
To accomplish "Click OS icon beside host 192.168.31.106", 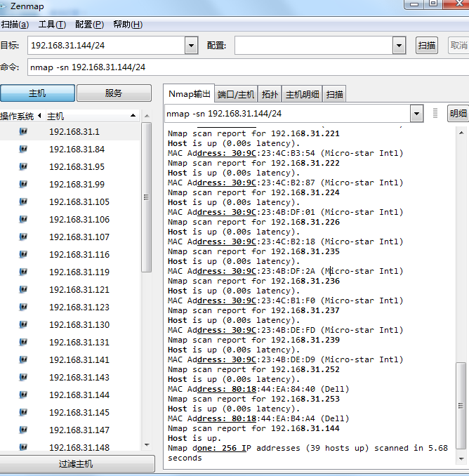I will click(x=23, y=219).
